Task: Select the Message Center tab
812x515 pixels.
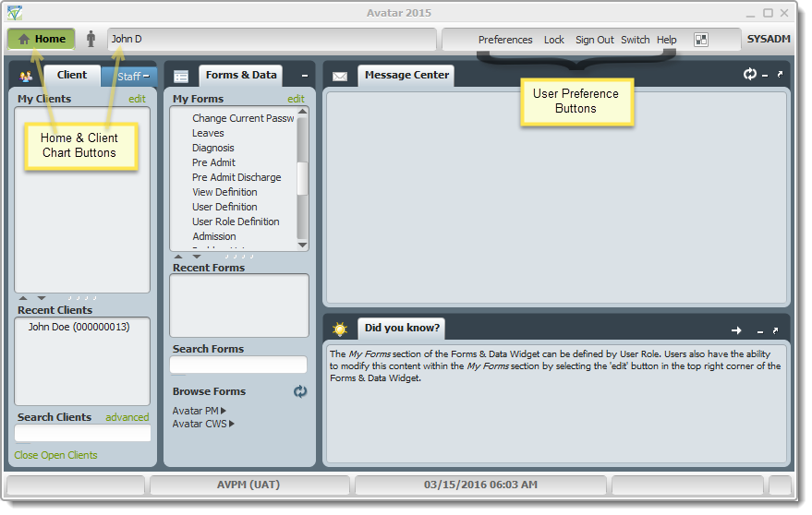Action: click(x=406, y=75)
